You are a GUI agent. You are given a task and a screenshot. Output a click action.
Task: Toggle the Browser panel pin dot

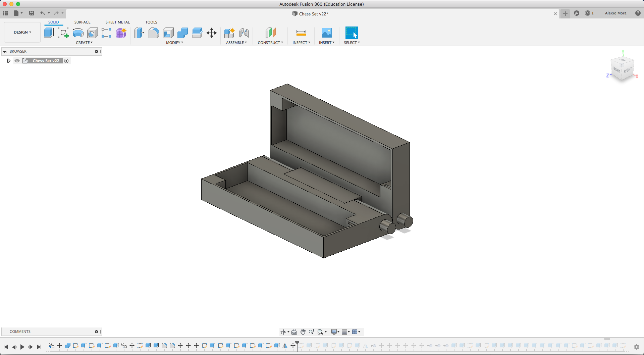pyautogui.click(x=96, y=51)
